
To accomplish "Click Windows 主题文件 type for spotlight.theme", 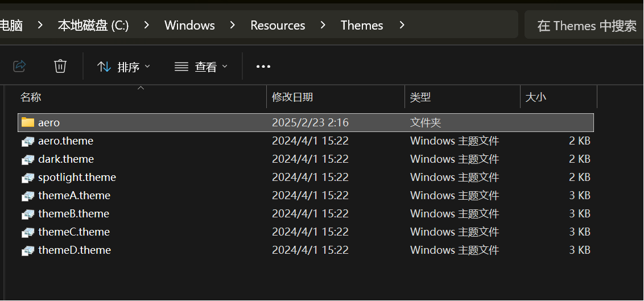I will [x=454, y=178].
